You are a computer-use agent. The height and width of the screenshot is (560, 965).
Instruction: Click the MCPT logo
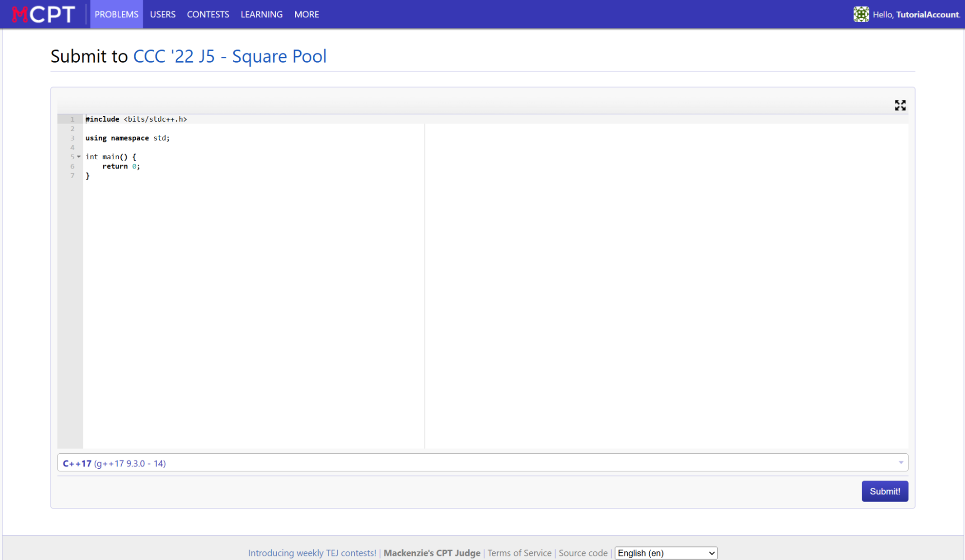click(42, 14)
